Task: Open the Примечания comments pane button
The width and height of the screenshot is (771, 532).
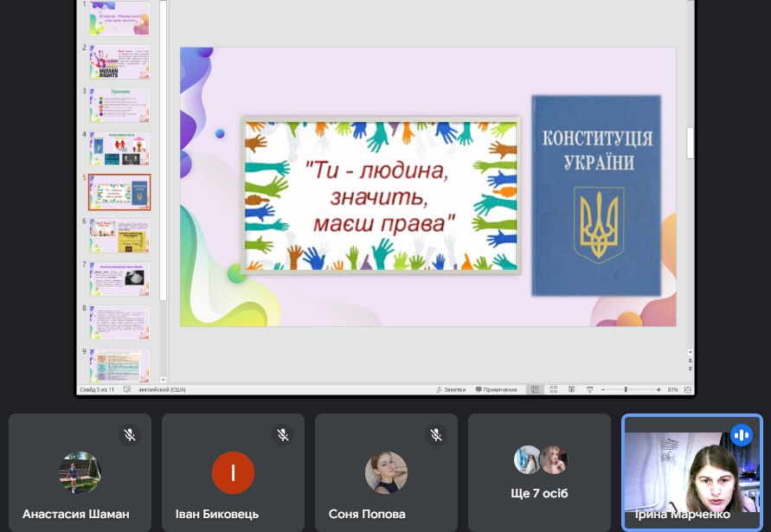Action: coord(496,389)
